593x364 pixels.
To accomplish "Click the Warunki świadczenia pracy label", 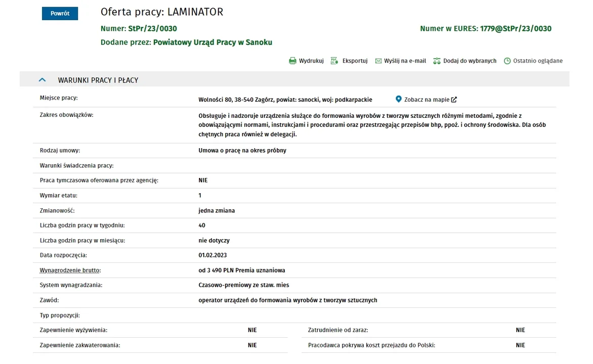I will point(77,165).
